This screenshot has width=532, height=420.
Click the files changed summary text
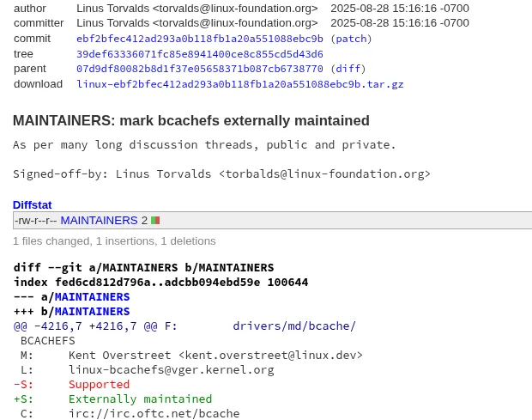(114, 241)
